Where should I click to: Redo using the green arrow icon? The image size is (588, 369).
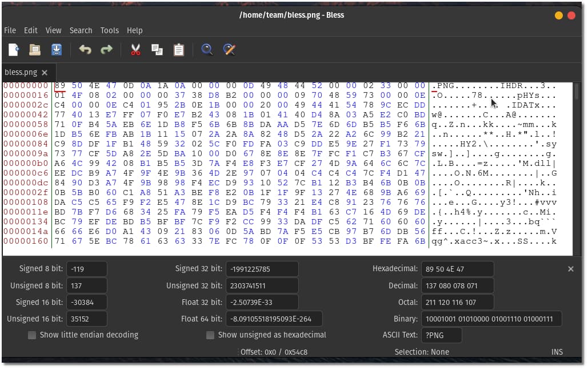coord(106,50)
